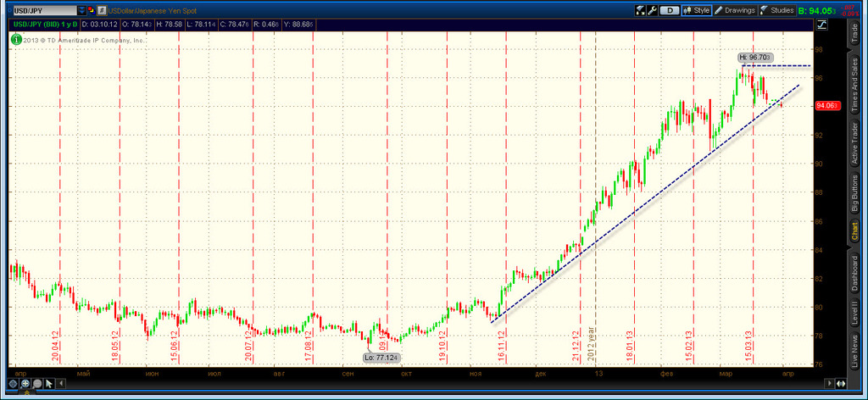Screen dimensions: 868x400
Task: Click the red-yellow-blue color link icon
Action: 91,10
